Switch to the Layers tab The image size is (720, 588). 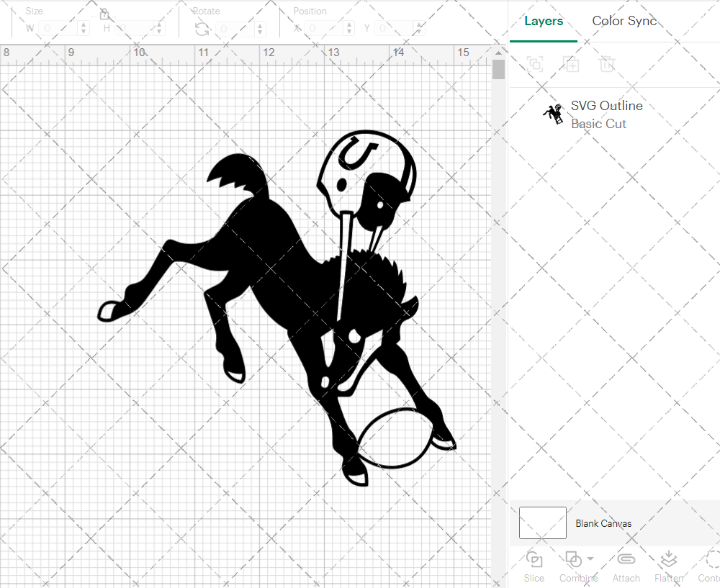[x=543, y=21]
